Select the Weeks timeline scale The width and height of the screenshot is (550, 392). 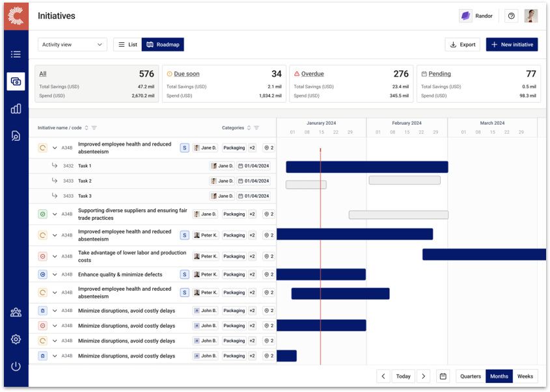tap(525, 376)
